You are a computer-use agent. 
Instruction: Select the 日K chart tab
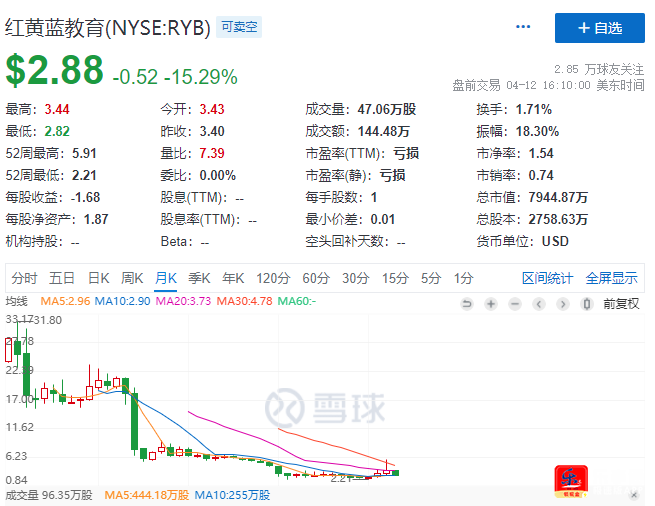98,278
